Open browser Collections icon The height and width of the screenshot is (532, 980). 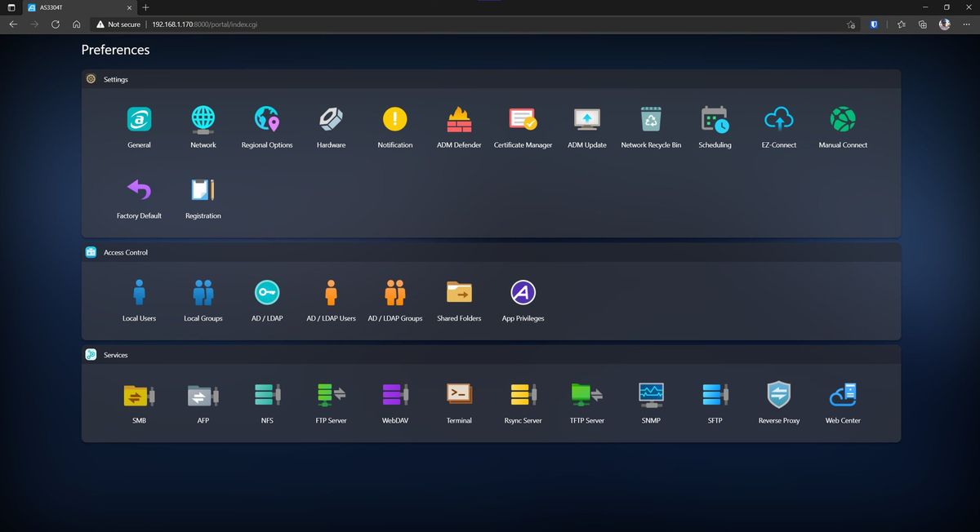[x=923, y=24]
